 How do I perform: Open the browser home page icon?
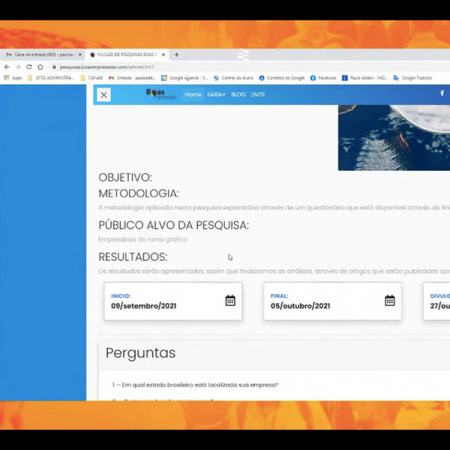click(40, 67)
